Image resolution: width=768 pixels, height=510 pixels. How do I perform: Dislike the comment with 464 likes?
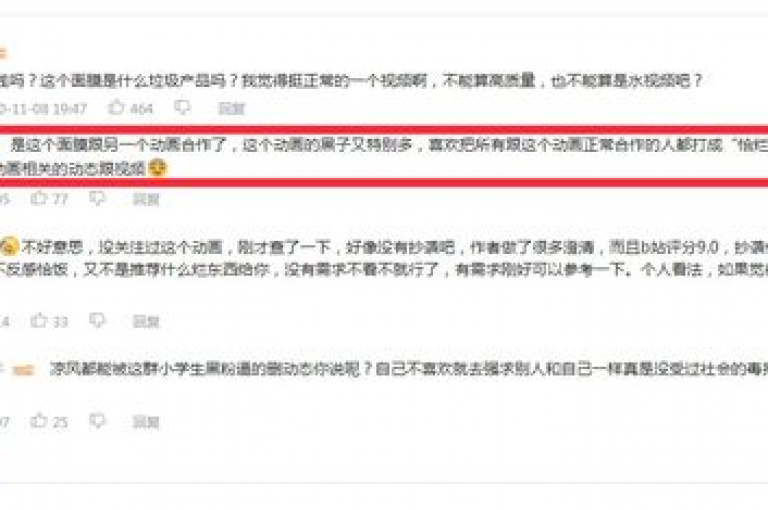point(182,107)
